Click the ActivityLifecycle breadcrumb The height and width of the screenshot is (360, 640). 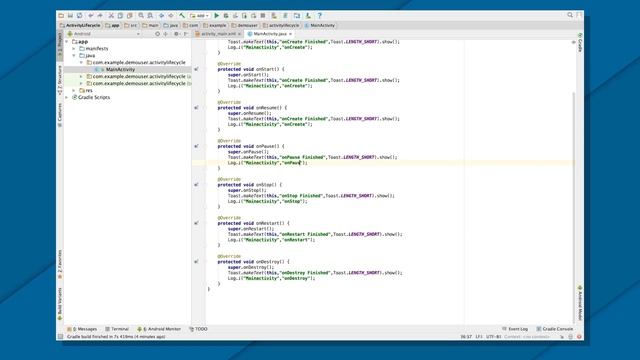(80, 25)
